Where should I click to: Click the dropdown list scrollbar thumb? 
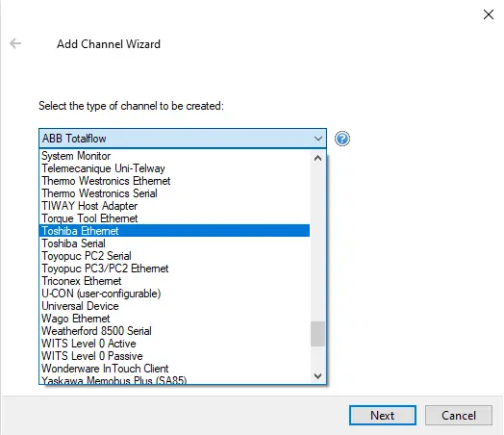318,334
